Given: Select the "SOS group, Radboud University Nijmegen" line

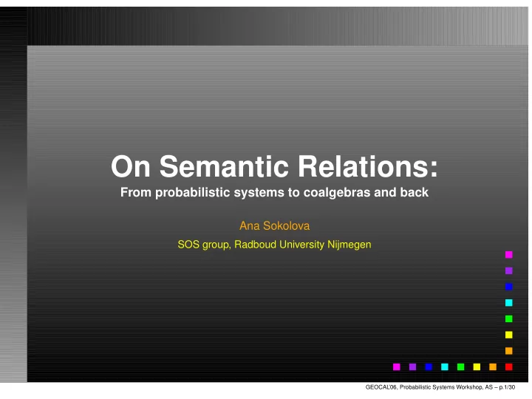Looking at the screenshot, I should coord(274,245).
